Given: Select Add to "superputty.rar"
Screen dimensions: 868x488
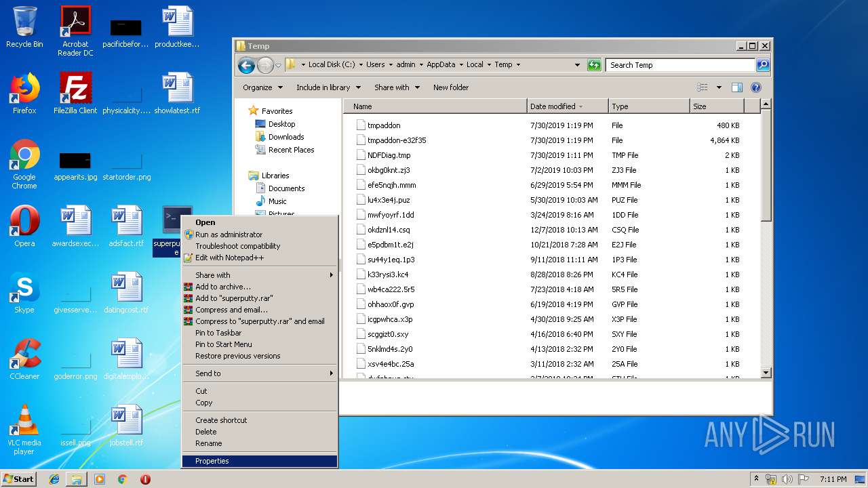Looking at the screenshot, I should [260, 298].
